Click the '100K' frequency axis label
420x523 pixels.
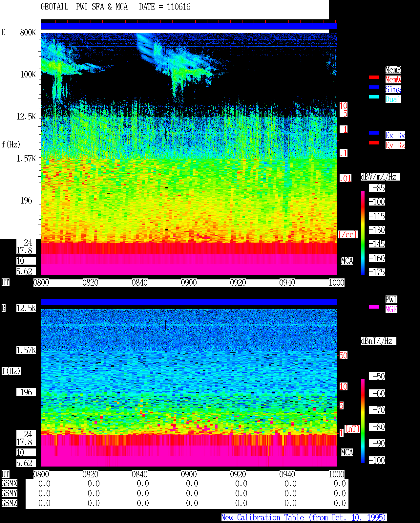[28, 74]
